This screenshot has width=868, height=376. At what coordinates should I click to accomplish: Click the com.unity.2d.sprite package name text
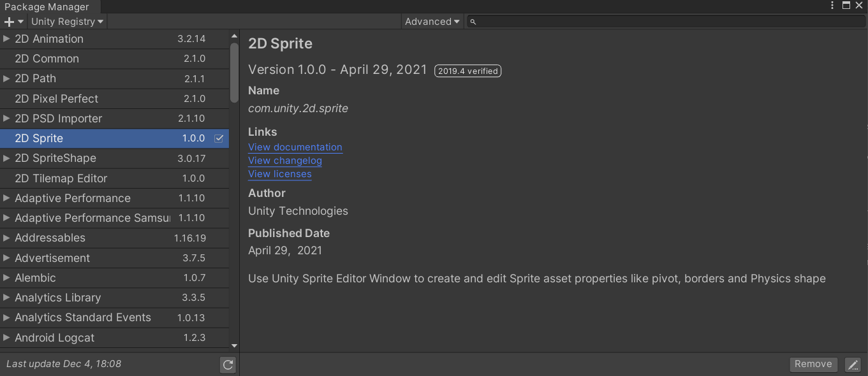[298, 108]
